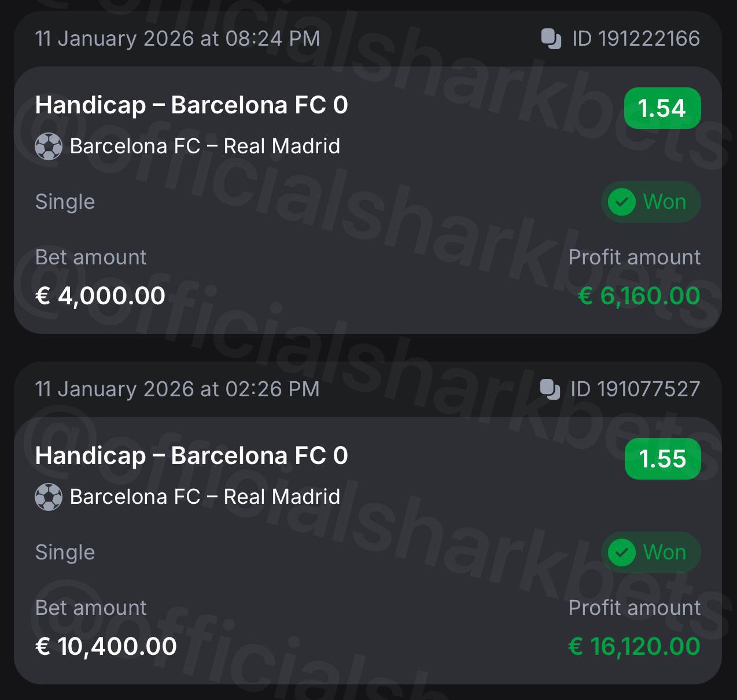Viewport: 737px width, 700px height.
Task: Click green checkmark on first Won badge
Action: [622, 202]
